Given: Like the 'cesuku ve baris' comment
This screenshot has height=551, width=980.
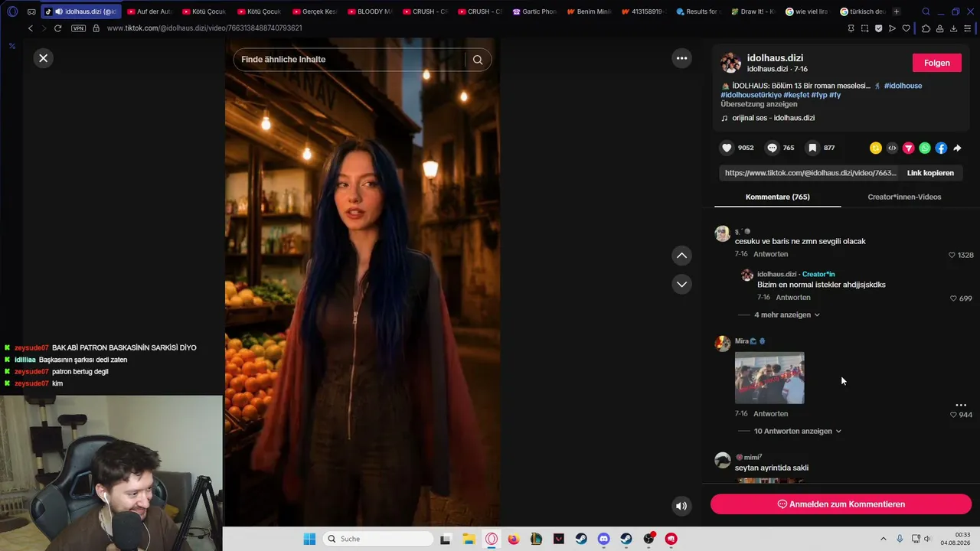Looking at the screenshot, I should pos(952,255).
